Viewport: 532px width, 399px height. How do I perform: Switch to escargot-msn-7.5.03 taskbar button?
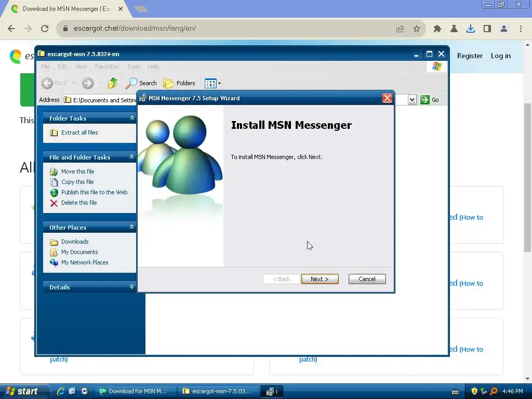click(218, 391)
